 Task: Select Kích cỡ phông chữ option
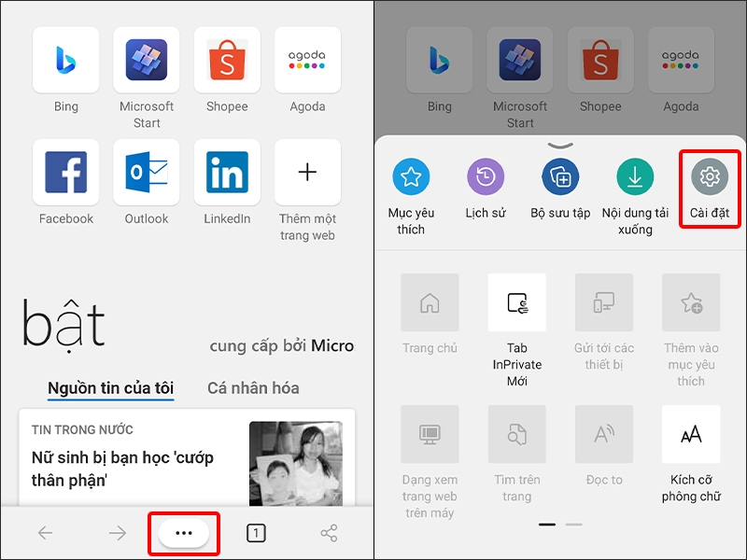coord(691,435)
